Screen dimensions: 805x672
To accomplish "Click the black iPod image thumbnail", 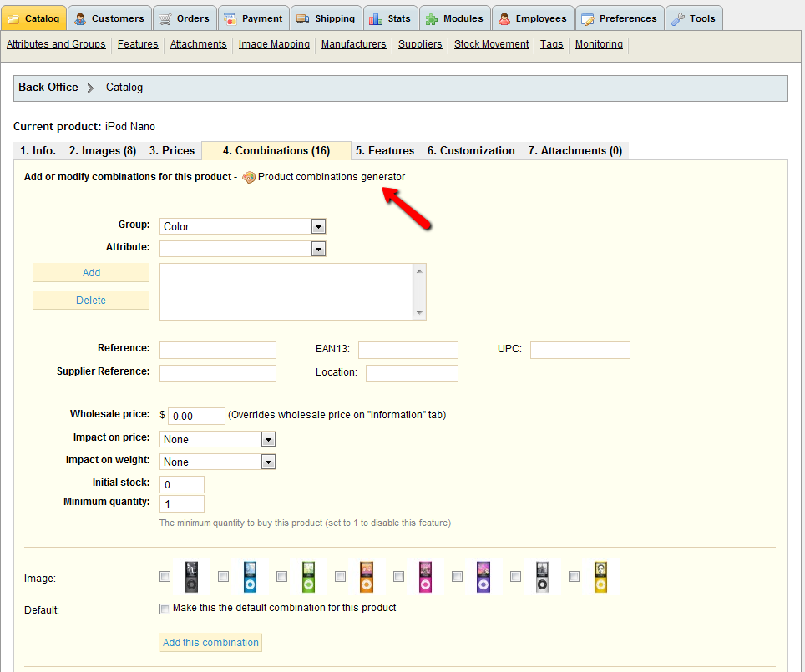I will click(x=191, y=577).
